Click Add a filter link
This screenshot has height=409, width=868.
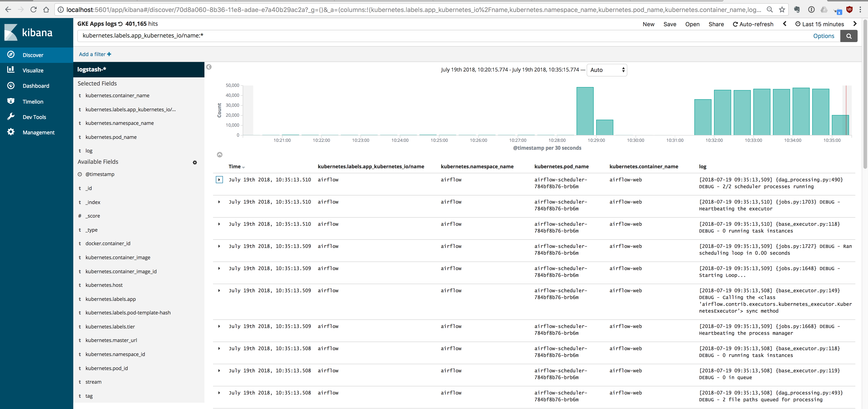point(95,54)
